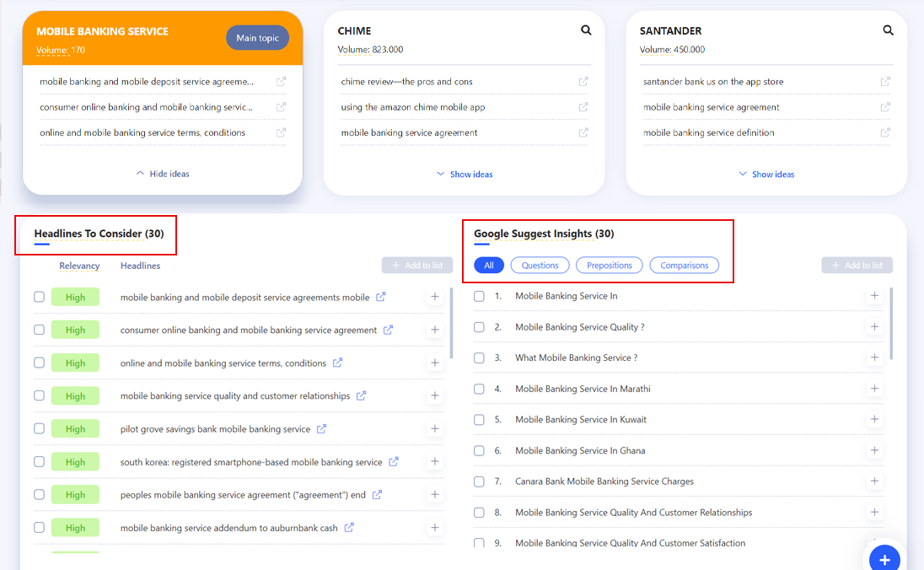
Task: Check the box for 'online and mobile banking service terms, conditions' headline
Action: (39, 363)
